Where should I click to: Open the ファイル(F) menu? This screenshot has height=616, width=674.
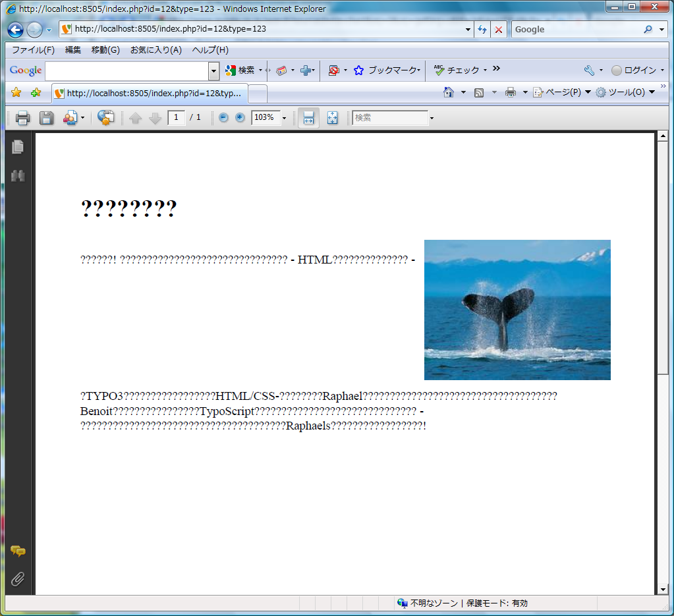33,50
